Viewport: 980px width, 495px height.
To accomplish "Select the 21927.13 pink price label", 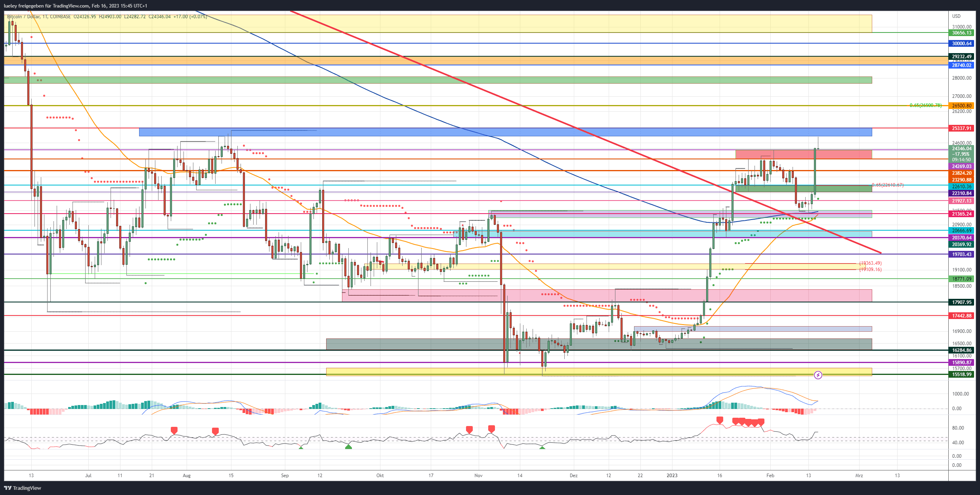I will [x=961, y=201].
